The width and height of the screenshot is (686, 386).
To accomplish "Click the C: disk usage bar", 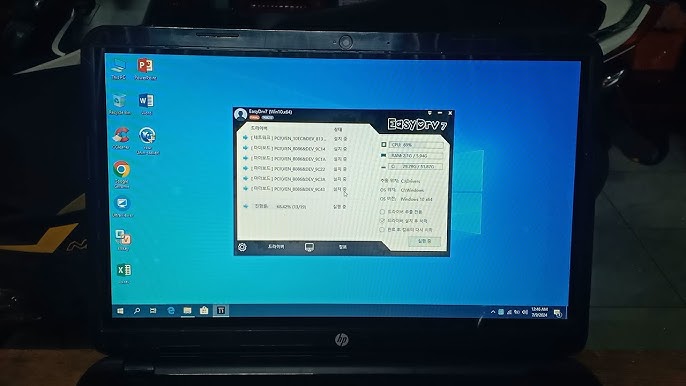I will [416, 167].
